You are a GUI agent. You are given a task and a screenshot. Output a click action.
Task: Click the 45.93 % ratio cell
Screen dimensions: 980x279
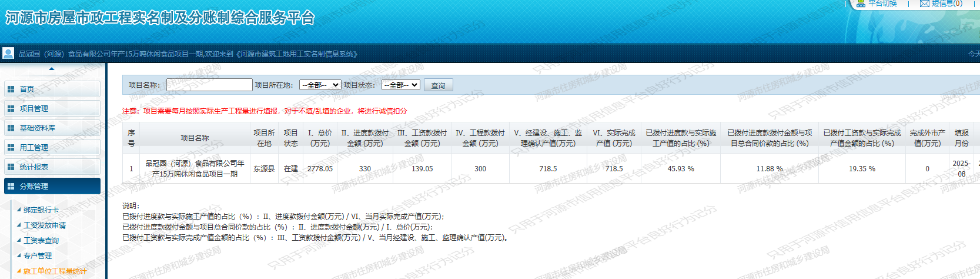click(681, 168)
